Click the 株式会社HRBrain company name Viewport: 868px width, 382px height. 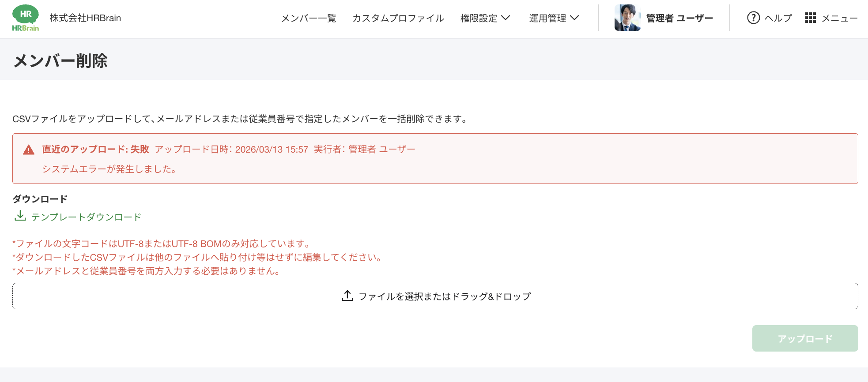(85, 18)
